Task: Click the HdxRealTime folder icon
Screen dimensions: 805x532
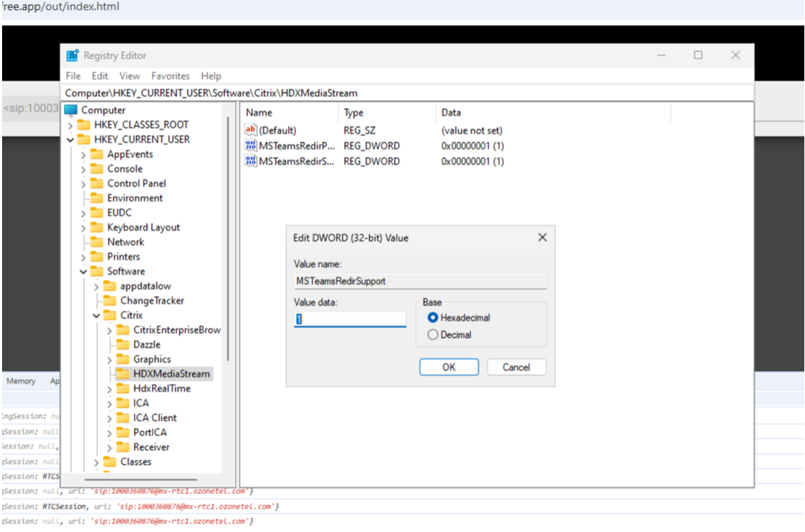Action: coord(123,389)
